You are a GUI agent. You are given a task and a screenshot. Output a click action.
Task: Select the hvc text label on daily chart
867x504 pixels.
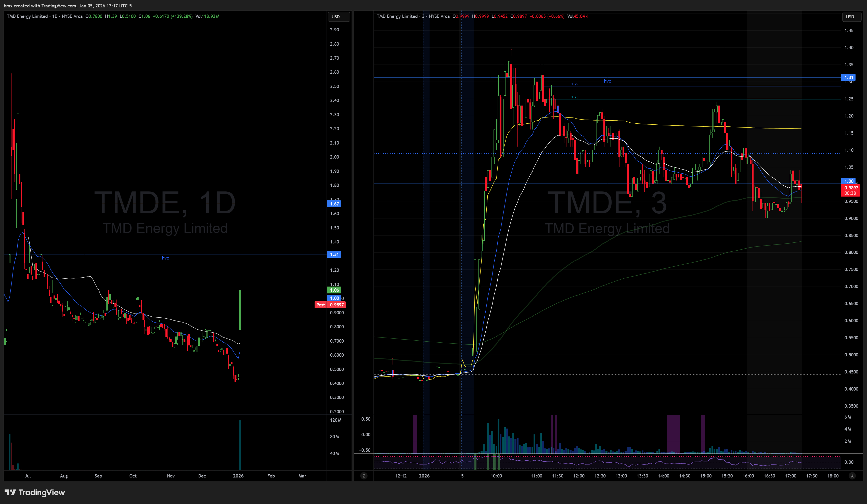click(x=165, y=258)
